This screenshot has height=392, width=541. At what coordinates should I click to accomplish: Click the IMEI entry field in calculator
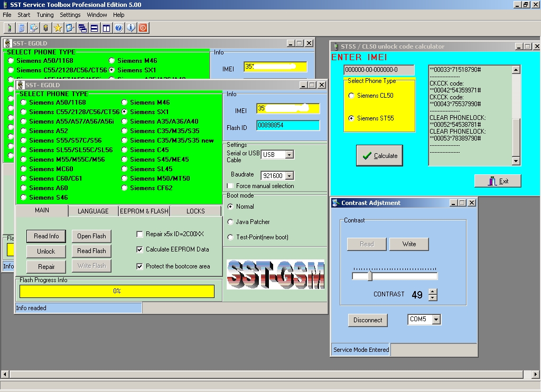379,70
